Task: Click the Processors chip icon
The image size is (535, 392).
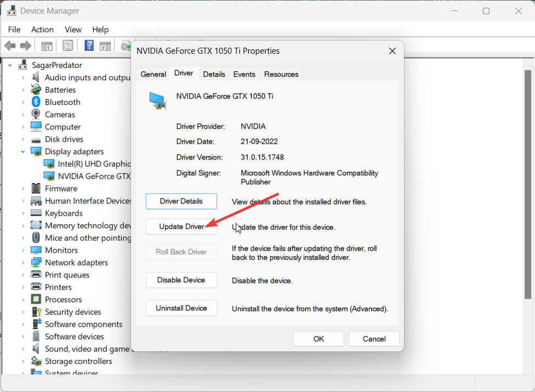Action: 36,299
